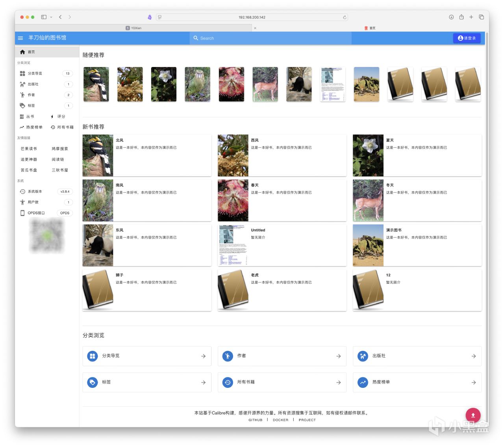504x447 pixels.
Task: Click the purple extension icon in Safari's toolbar
Action: [150, 17]
